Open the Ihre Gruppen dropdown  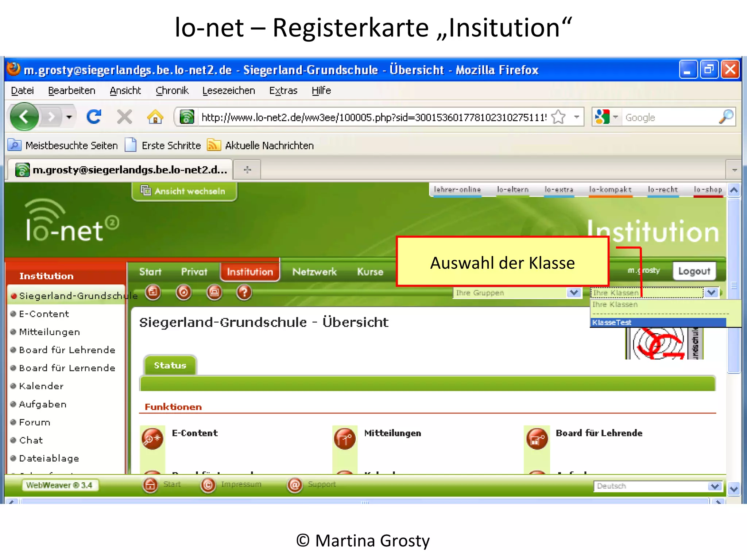point(574,293)
